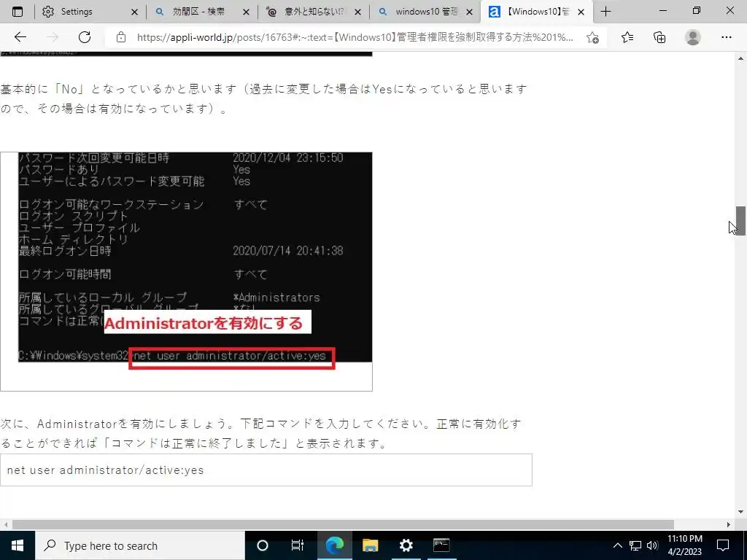Close the windows10 管理 search tab
Viewport: 747px width, 560px height.
(x=469, y=12)
